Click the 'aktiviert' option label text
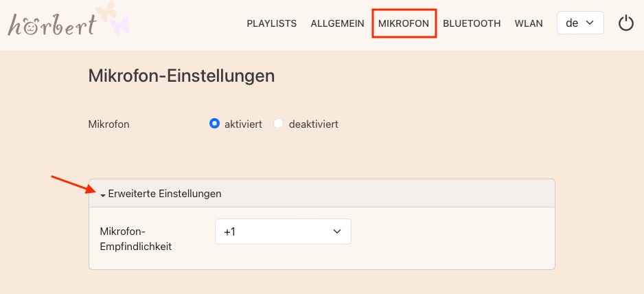The width and height of the screenshot is (644, 294). coord(243,124)
